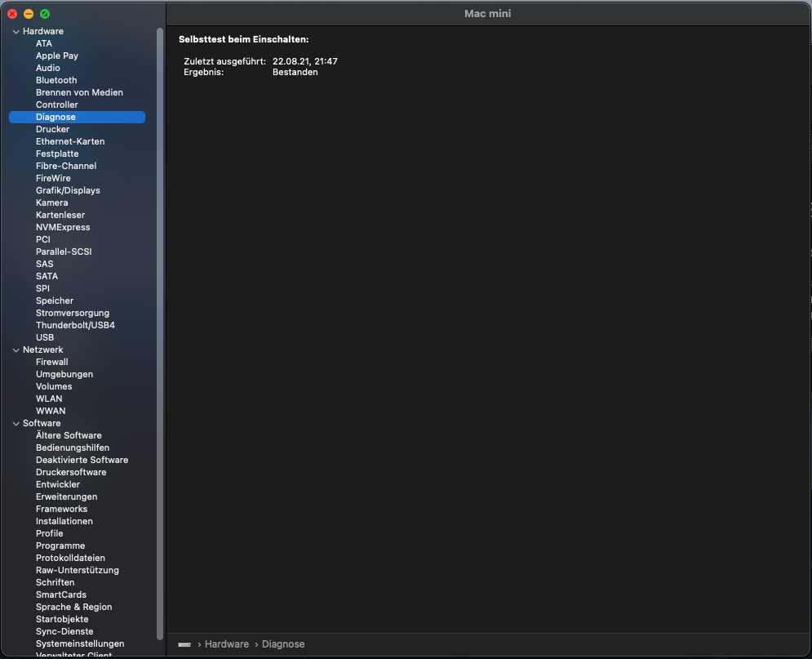The height and width of the screenshot is (659, 812).
Task: Open Sprache & Region entry
Action: click(x=73, y=608)
